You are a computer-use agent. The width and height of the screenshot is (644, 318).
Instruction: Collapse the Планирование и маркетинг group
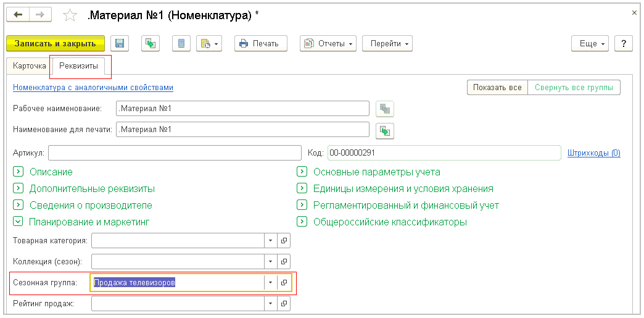point(18,222)
